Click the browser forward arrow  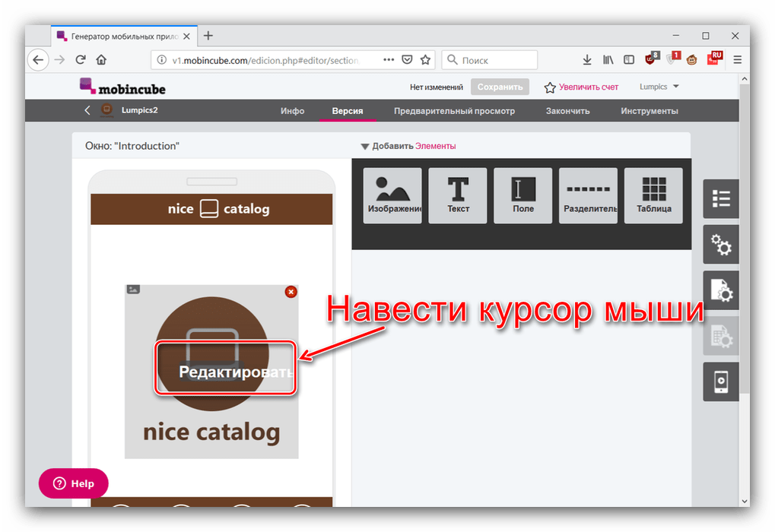59,60
